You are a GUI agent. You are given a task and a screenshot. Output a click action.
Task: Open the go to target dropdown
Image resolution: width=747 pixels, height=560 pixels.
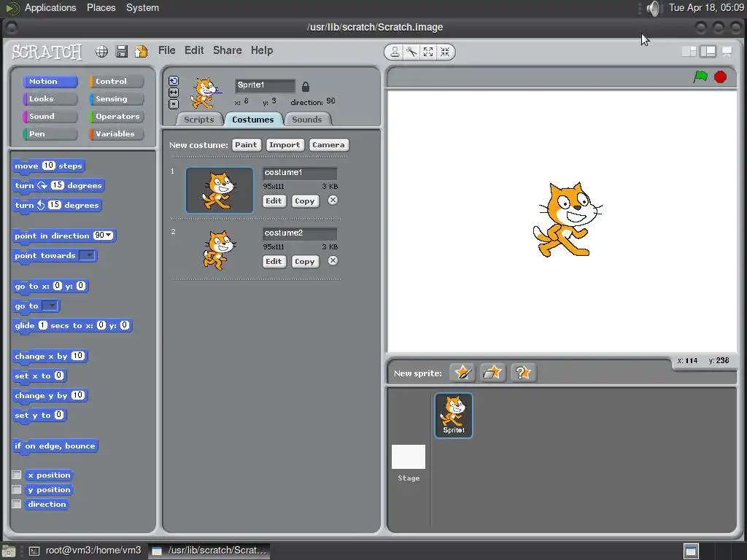coord(50,306)
